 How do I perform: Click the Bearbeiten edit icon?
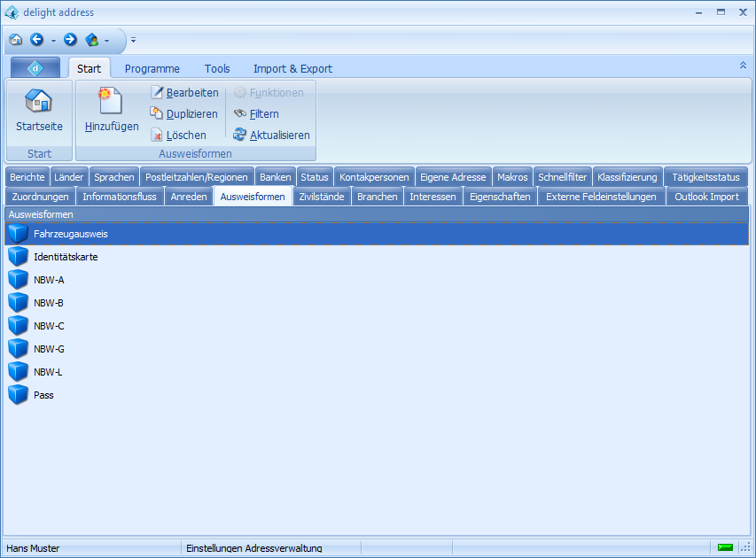tap(157, 93)
